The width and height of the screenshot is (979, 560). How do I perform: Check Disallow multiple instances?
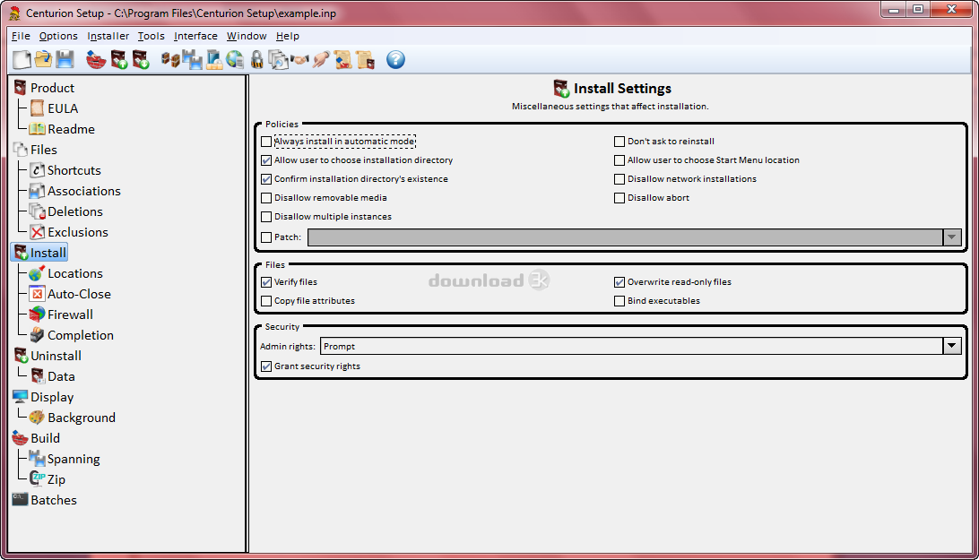[266, 217]
